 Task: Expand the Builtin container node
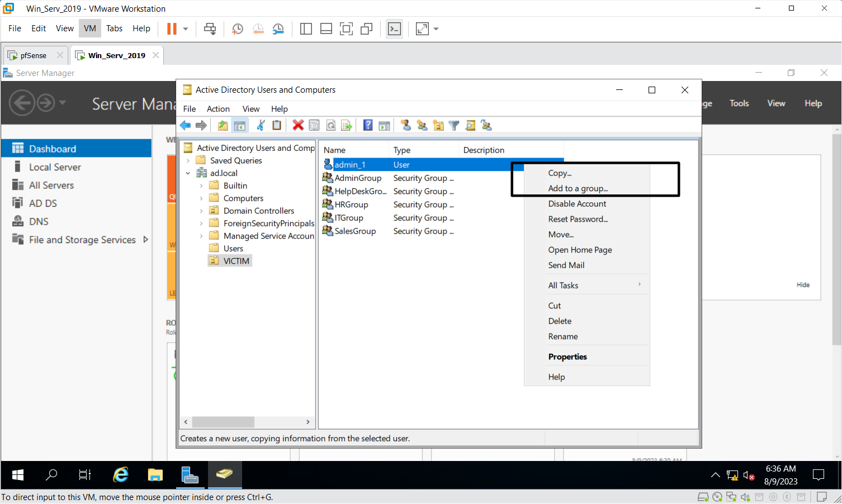point(201,186)
